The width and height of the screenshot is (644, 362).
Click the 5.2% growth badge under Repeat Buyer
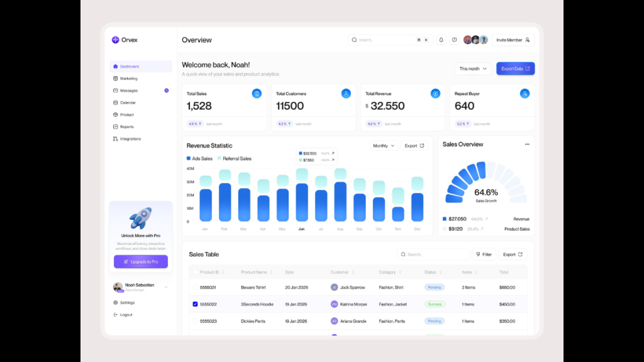[x=463, y=124]
